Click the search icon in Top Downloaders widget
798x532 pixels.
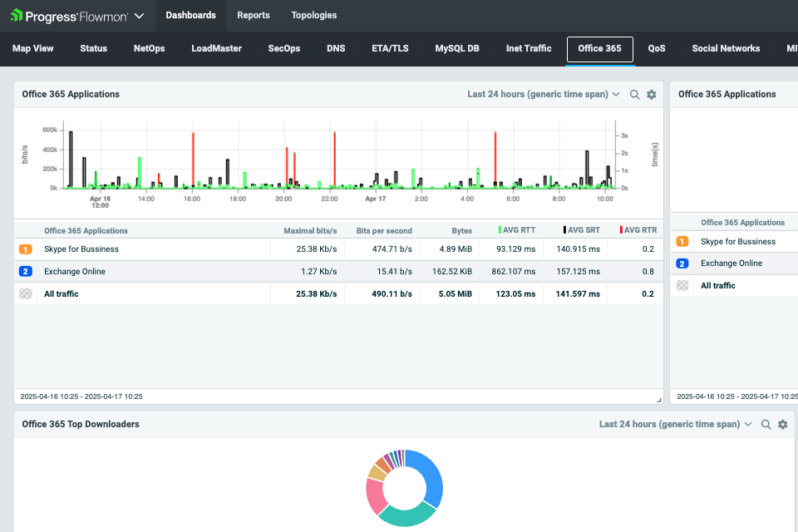(x=766, y=425)
